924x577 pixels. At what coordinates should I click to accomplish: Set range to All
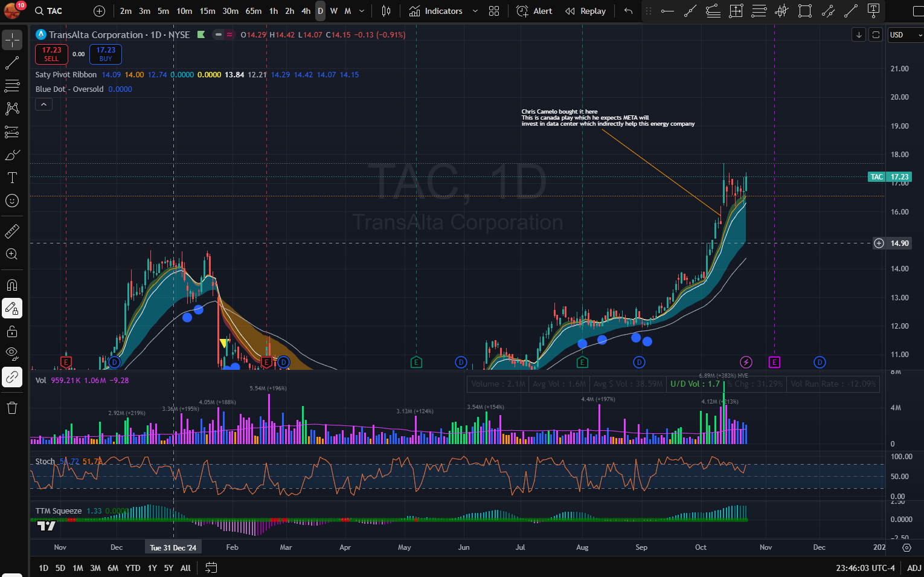(x=185, y=568)
